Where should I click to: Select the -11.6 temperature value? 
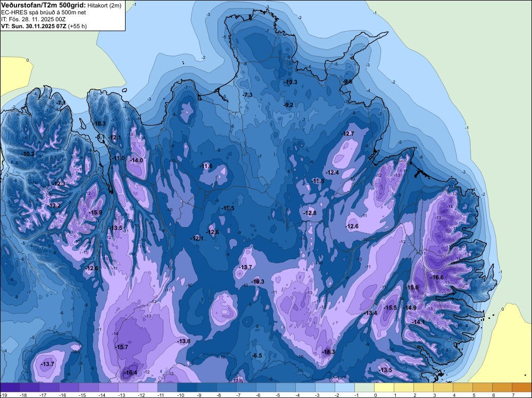pyautogui.click(x=206, y=166)
